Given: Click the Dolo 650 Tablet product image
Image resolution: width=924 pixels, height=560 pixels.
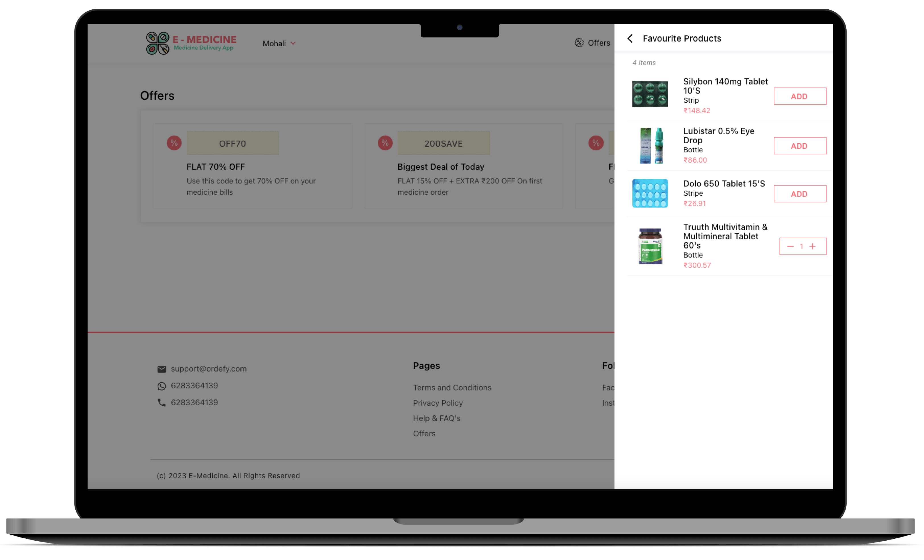Looking at the screenshot, I should [650, 193].
